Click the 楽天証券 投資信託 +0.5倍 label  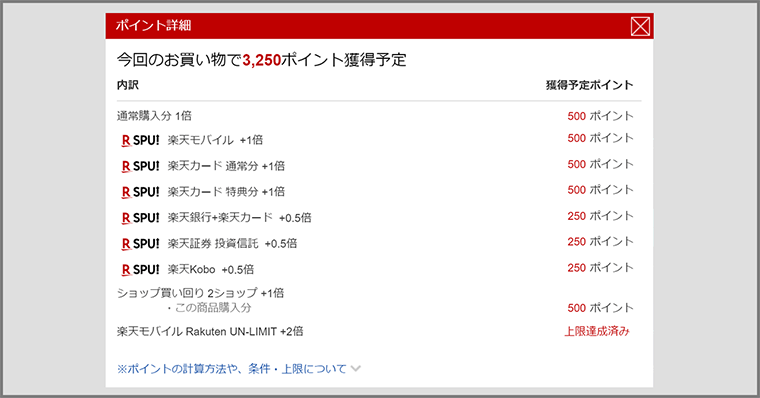click(232, 243)
